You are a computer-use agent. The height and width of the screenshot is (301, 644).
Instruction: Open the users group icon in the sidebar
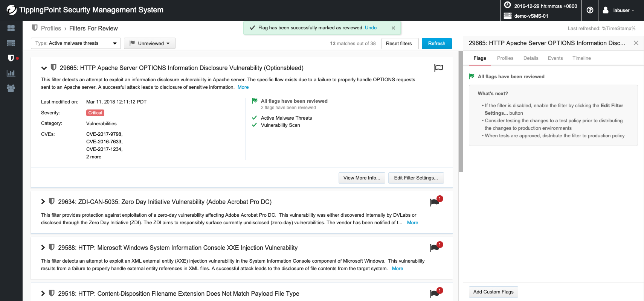coord(11,88)
